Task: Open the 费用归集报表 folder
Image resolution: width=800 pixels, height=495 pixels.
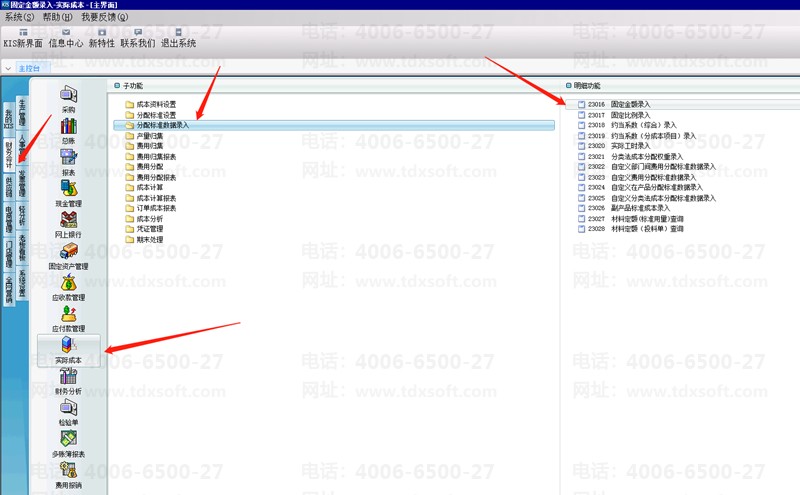Action: click(151, 156)
